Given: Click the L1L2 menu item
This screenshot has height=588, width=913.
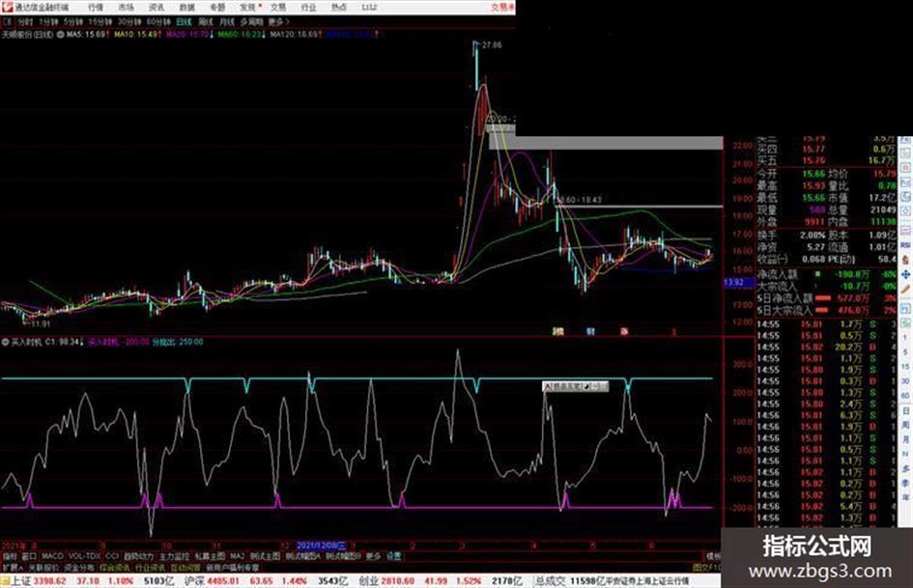Looking at the screenshot, I should pos(369,7).
